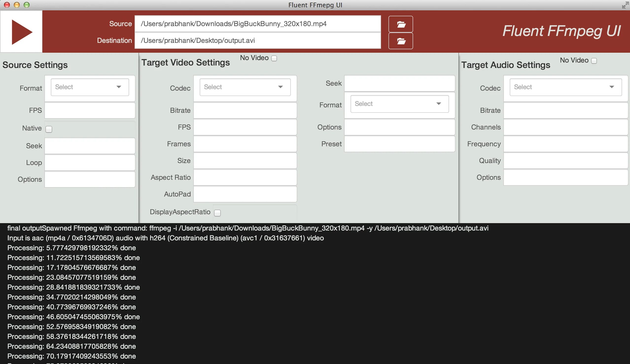Check the DisplayAspectRatio checkbox
630x364 pixels.
pos(217,213)
